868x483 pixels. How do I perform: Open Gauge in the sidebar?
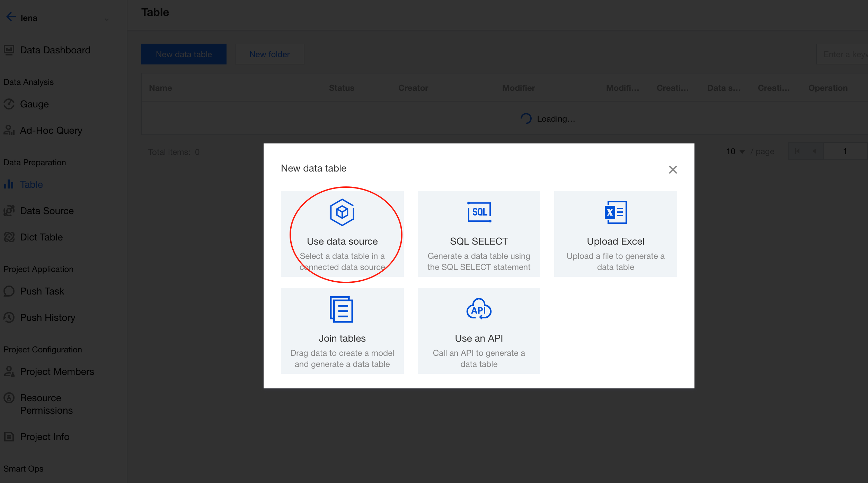[34, 104]
